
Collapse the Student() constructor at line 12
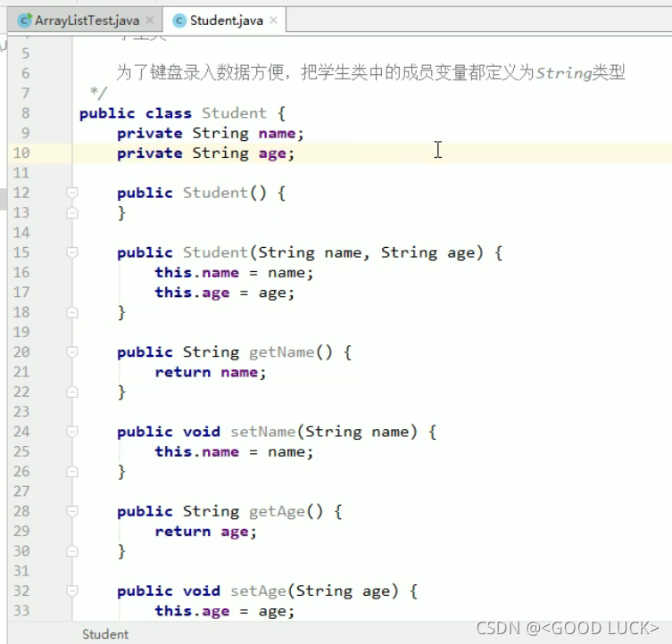click(x=72, y=193)
